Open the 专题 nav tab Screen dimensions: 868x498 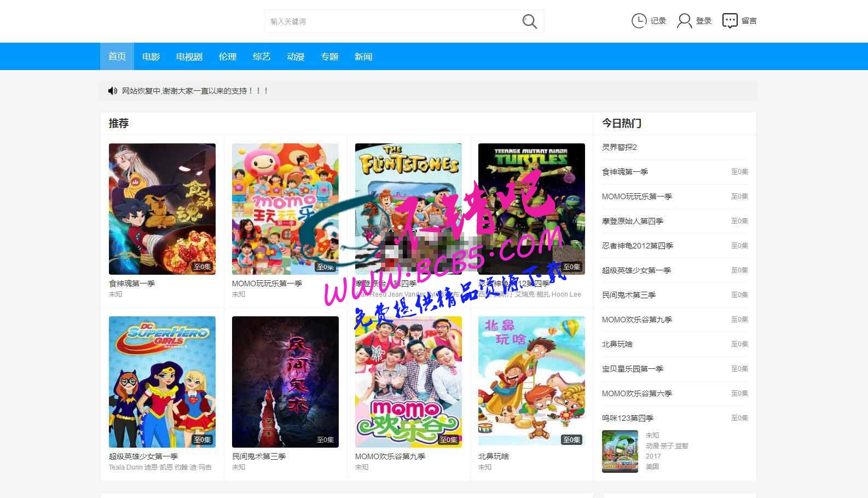coord(329,56)
